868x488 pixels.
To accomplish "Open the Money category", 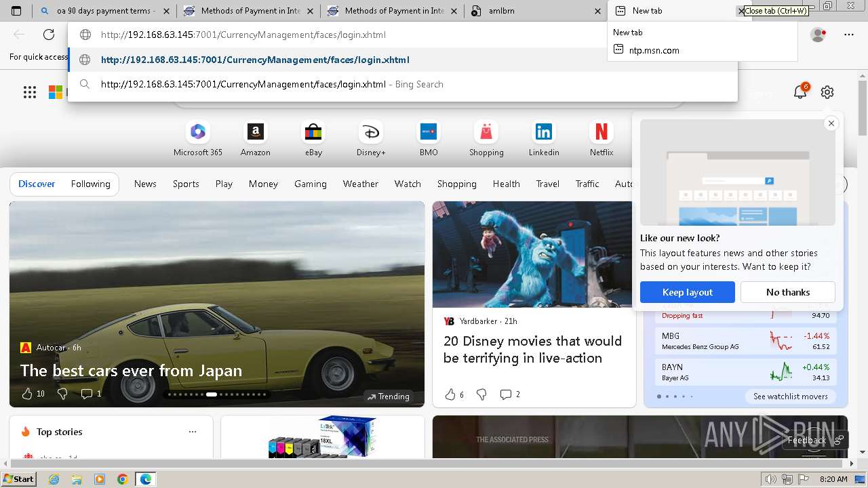I will coord(263,184).
